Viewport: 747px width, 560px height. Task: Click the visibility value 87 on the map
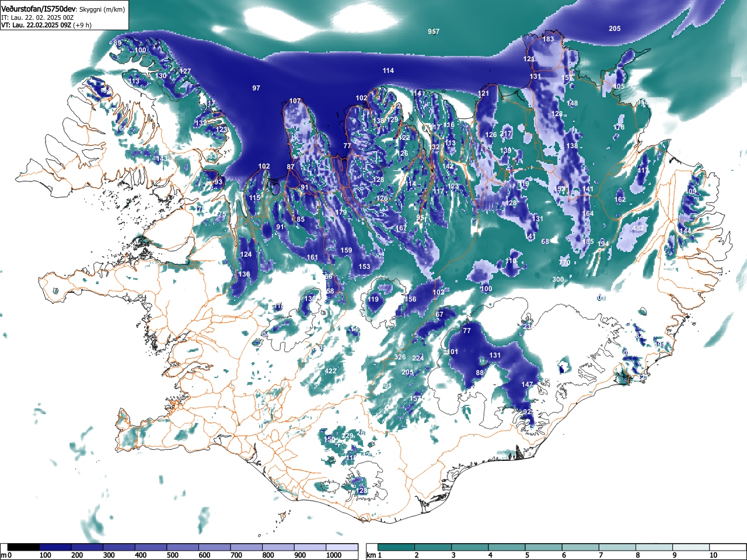coord(291,167)
